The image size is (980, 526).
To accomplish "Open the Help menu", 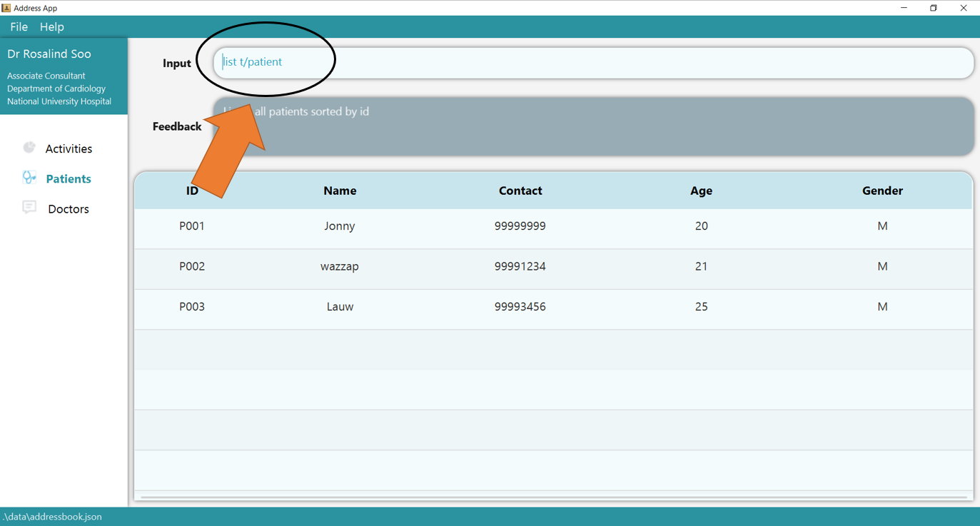I will point(51,27).
